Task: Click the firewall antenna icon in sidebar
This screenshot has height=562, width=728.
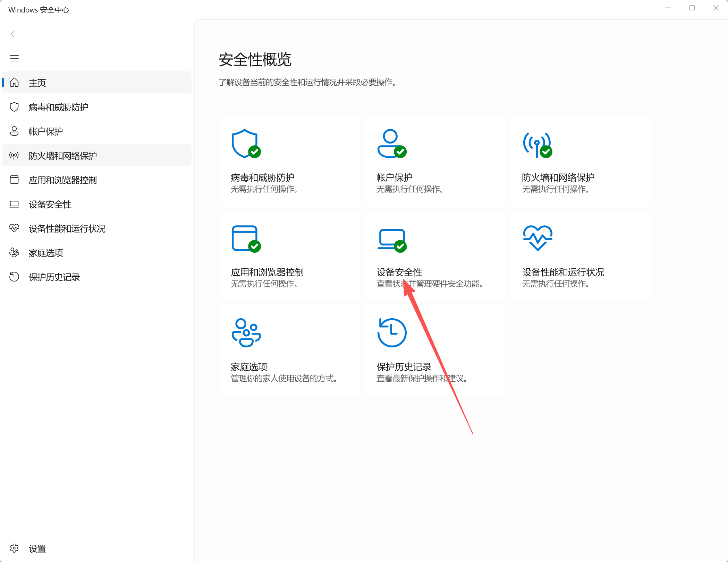Action: pos(14,155)
